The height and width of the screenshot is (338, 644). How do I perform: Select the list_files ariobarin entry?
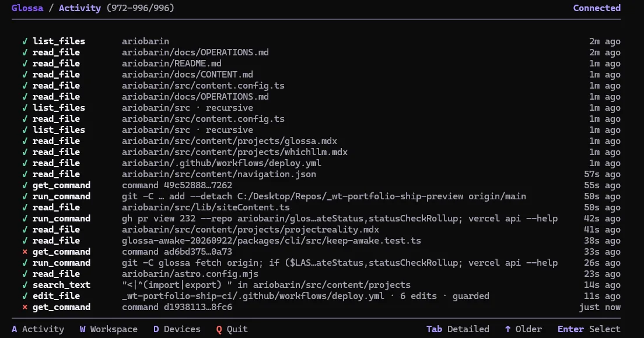(x=321, y=41)
